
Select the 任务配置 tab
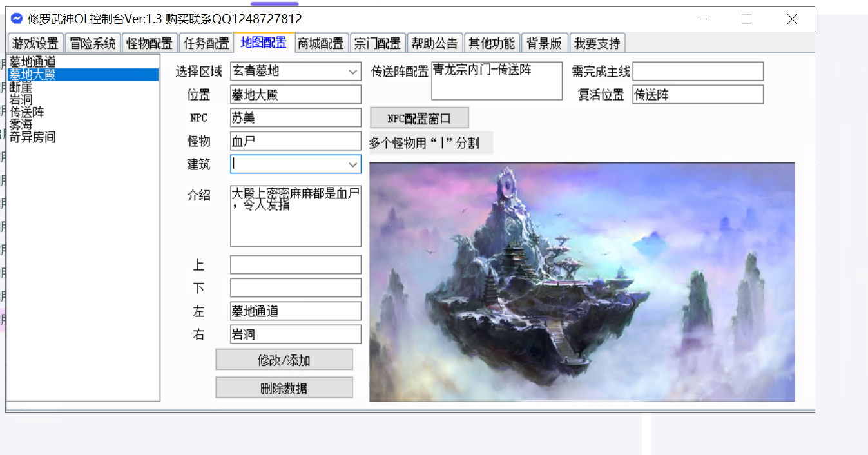point(206,44)
